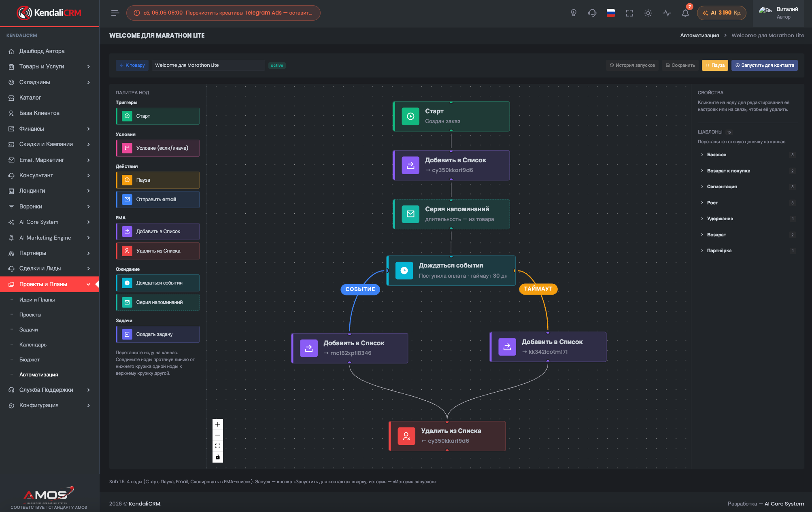Toggle the sidebar hamburger menu icon

point(115,13)
